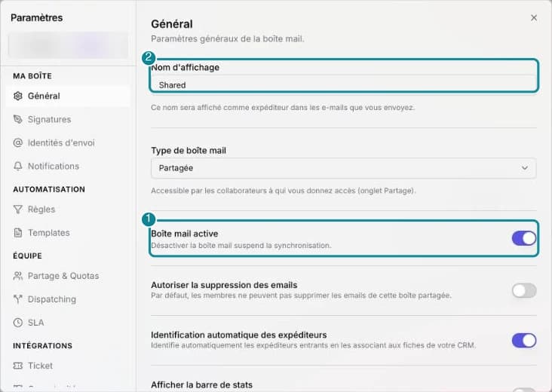Viewport: 552px width, 392px height.
Task: Click the bell icon beside Notifications
Action: coord(17,166)
